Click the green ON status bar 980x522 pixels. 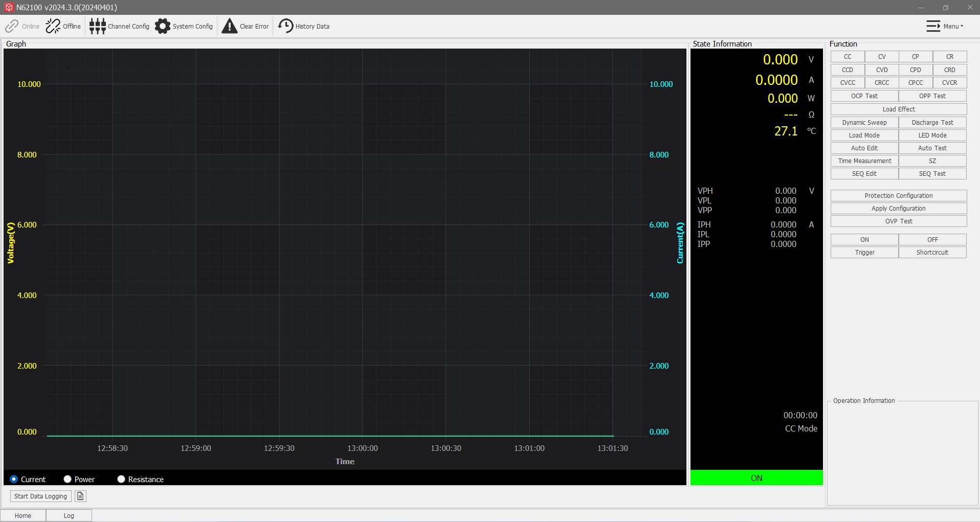756,478
